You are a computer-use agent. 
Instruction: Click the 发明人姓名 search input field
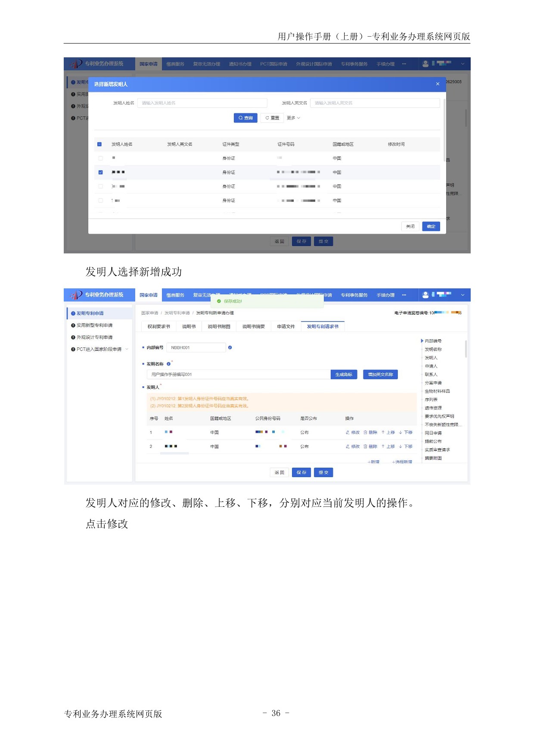(202, 103)
